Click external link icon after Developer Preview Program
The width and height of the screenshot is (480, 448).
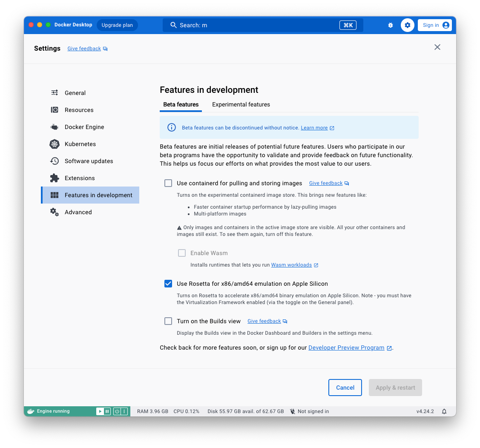tap(389, 348)
